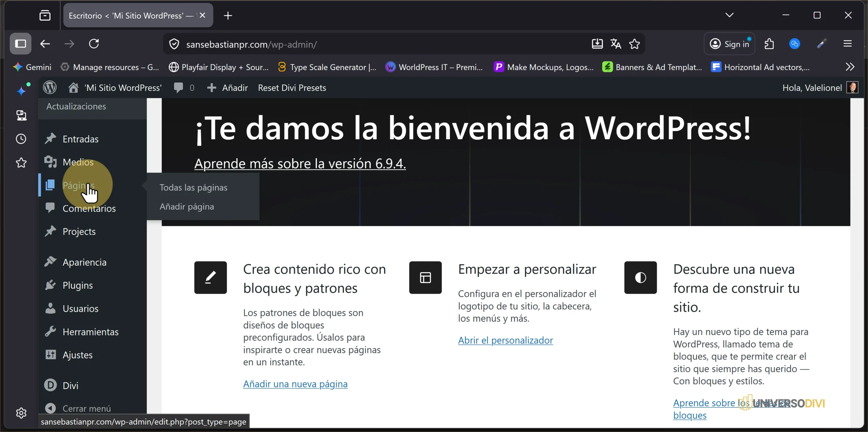Screen dimensions: 868x432
Task: Click the install app icon in address bar
Action: pyautogui.click(x=597, y=44)
